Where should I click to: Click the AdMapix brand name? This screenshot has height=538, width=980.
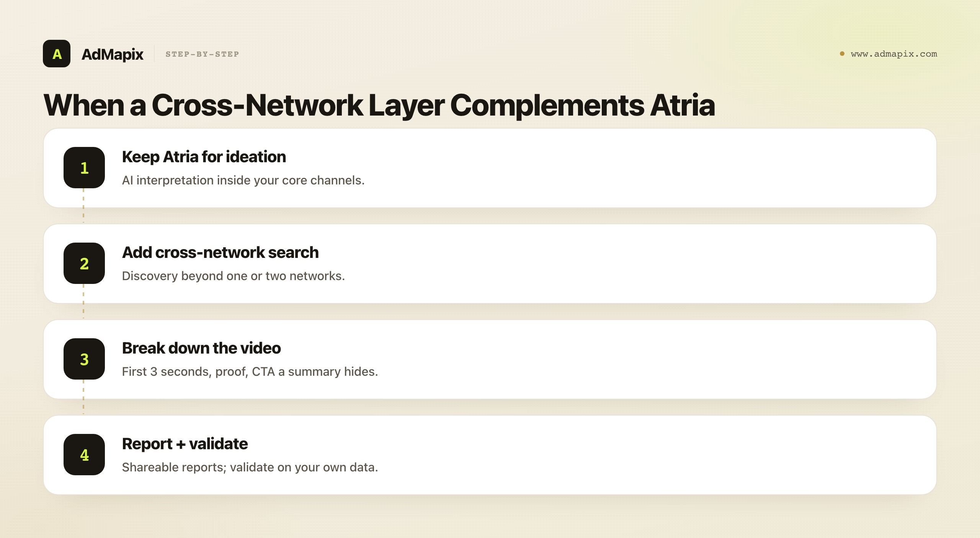(x=112, y=54)
